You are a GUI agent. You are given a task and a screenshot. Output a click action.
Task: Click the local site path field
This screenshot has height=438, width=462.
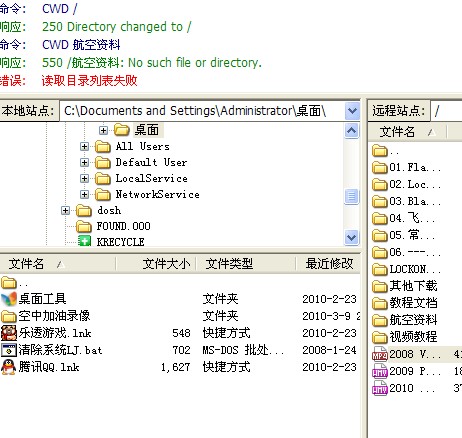click(202, 111)
